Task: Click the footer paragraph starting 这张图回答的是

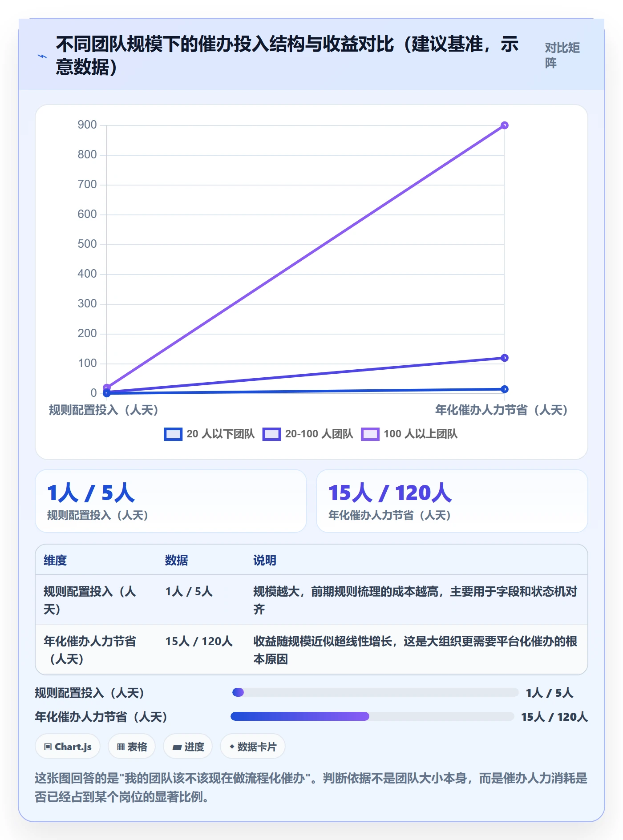Action: (x=311, y=787)
